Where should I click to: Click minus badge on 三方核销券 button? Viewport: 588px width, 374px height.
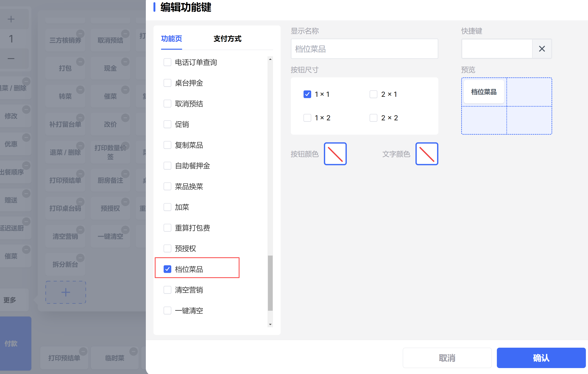coord(80,34)
